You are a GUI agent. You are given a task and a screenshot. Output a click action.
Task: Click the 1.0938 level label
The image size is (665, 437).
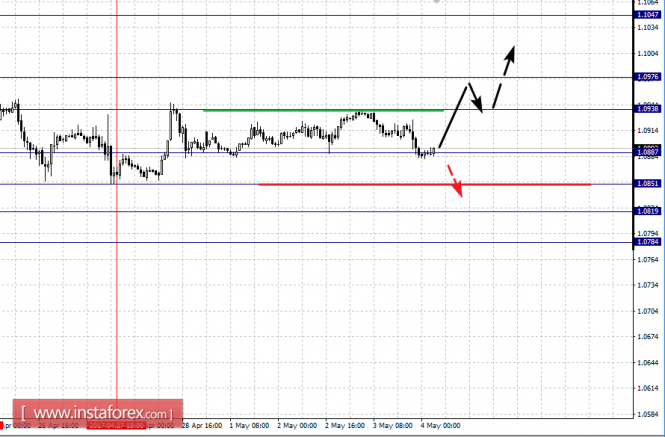[x=647, y=109]
